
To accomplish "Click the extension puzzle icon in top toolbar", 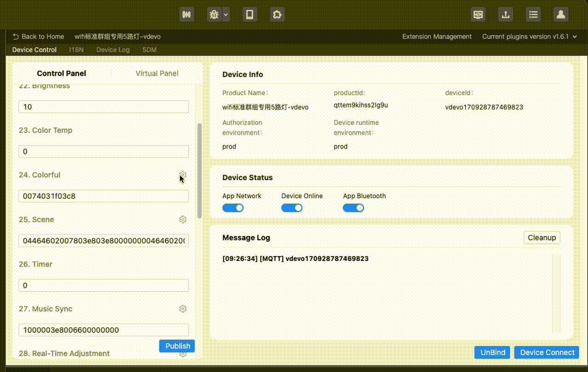I will pyautogui.click(x=277, y=14).
